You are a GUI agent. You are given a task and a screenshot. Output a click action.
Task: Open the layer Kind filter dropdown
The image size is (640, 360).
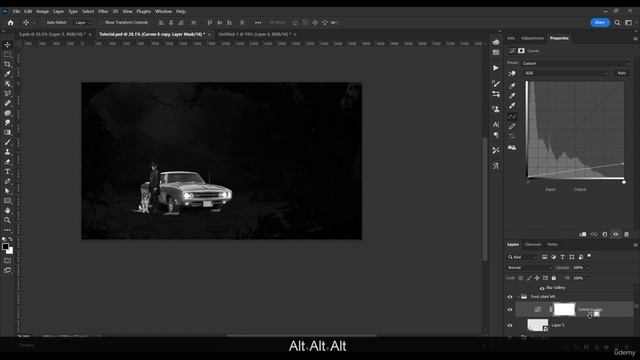click(x=522, y=257)
